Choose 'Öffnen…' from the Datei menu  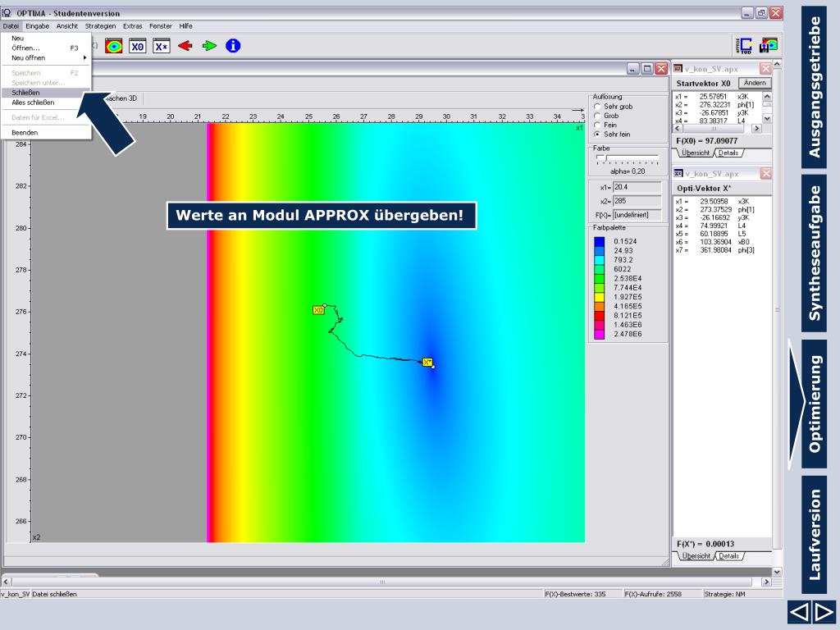click(46, 48)
